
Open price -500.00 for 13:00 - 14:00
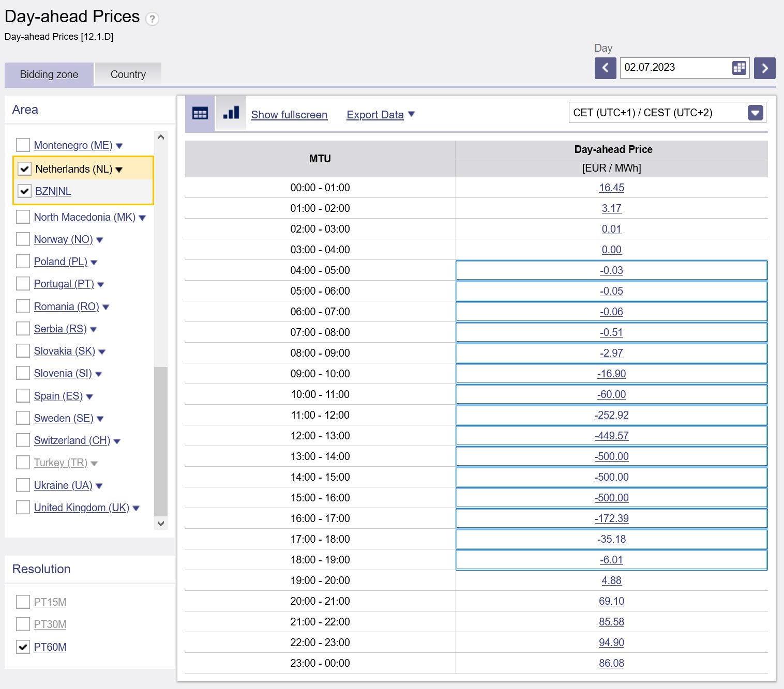(x=611, y=456)
